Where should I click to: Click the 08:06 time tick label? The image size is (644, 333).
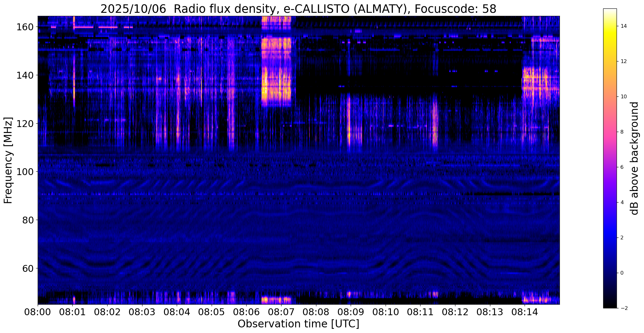click(x=247, y=312)
